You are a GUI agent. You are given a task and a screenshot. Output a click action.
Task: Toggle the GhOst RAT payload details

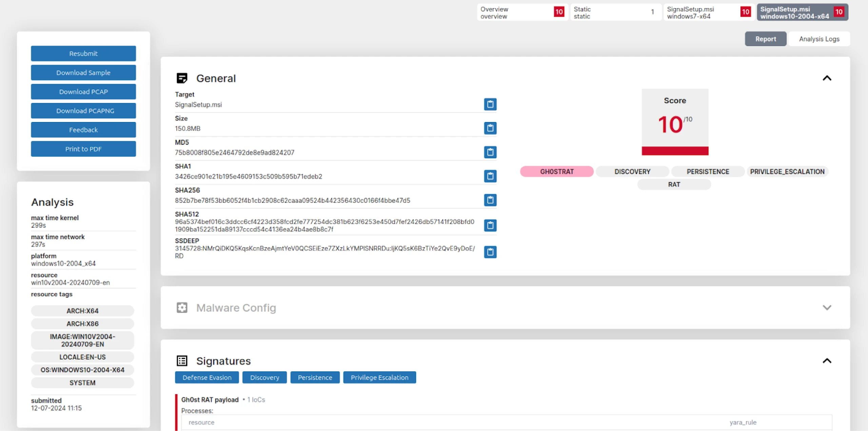(210, 399)
